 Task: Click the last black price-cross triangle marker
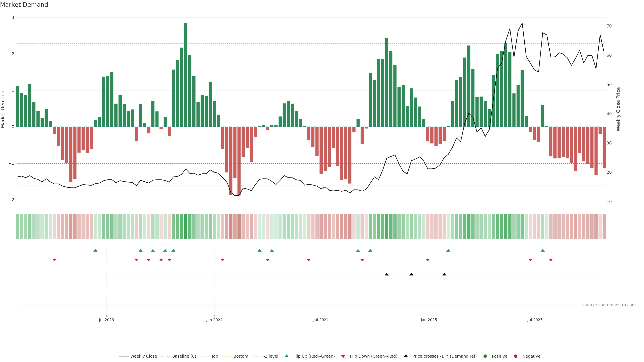[x=444, y=274]
